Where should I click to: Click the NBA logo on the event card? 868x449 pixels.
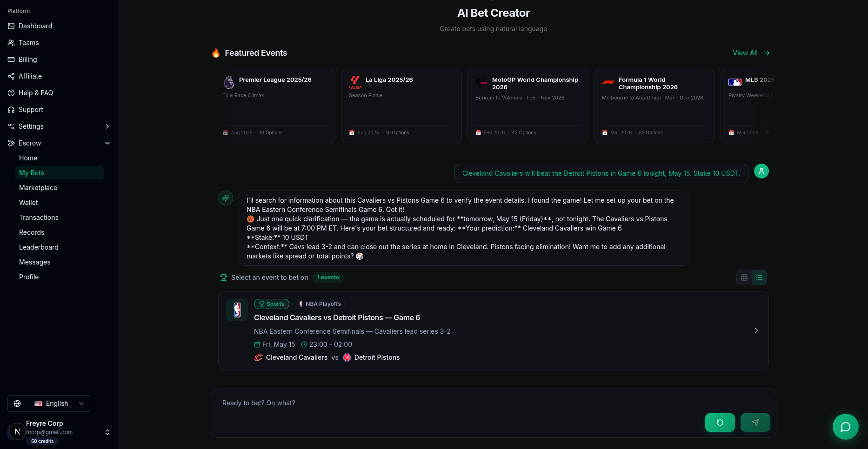237,310
